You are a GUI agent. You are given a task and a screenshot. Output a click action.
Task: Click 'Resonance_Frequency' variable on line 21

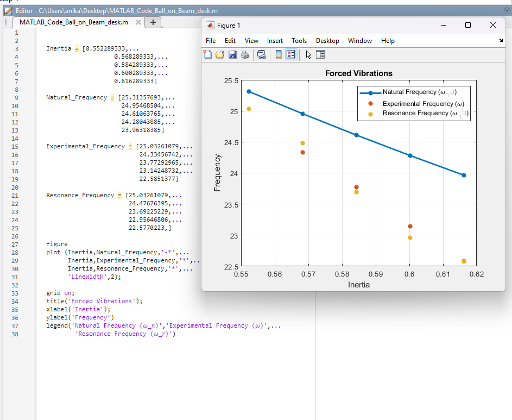coord(80,195)
